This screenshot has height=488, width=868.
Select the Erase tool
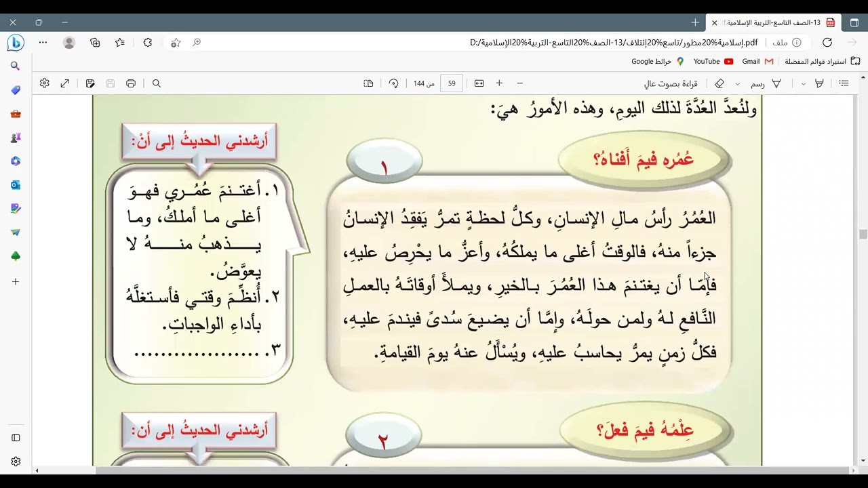(719, 83)
